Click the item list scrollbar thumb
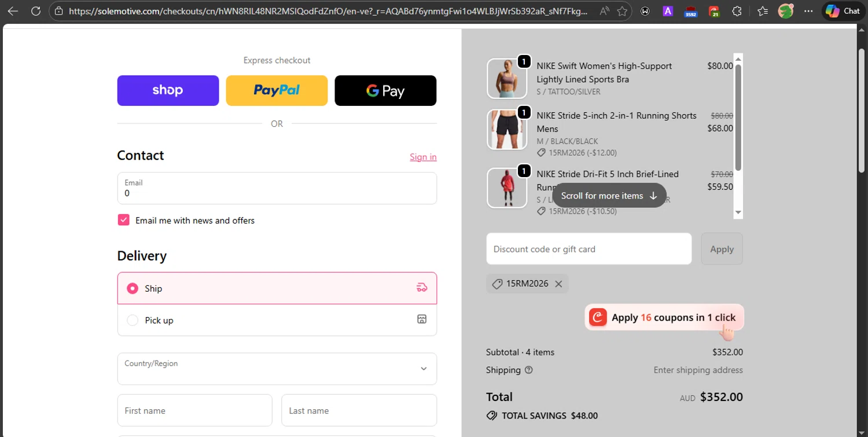 coord(738,117)
